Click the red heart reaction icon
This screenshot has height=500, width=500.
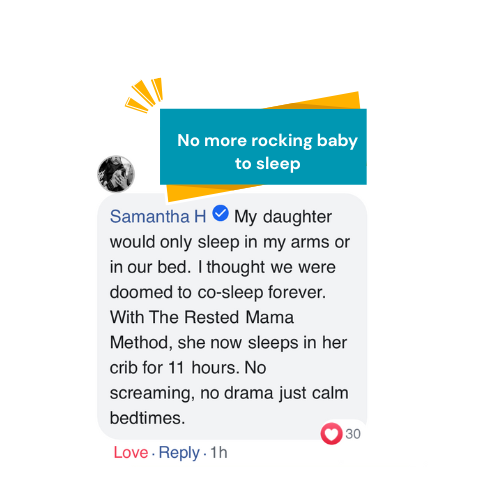331,433
